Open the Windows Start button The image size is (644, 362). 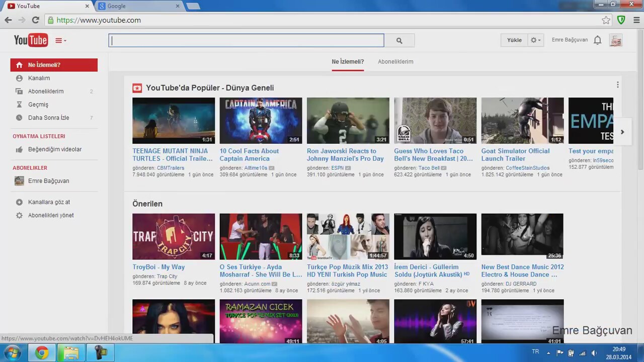pos(11,353)
